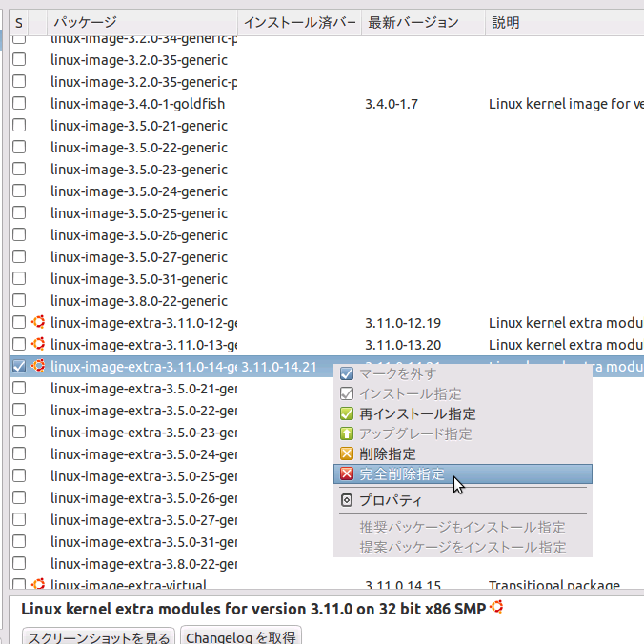Select マークを外す menu entry
Screen dimensions: 644x644
462,373
